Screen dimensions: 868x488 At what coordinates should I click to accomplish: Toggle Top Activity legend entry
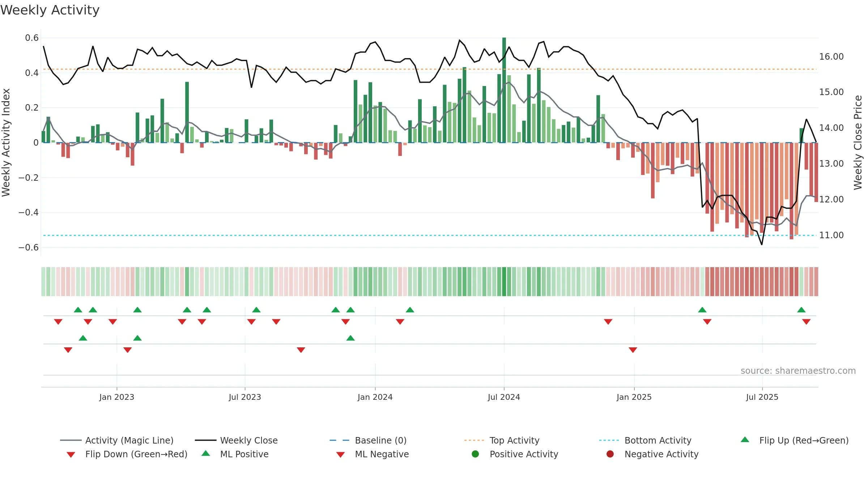coord(502,440)
